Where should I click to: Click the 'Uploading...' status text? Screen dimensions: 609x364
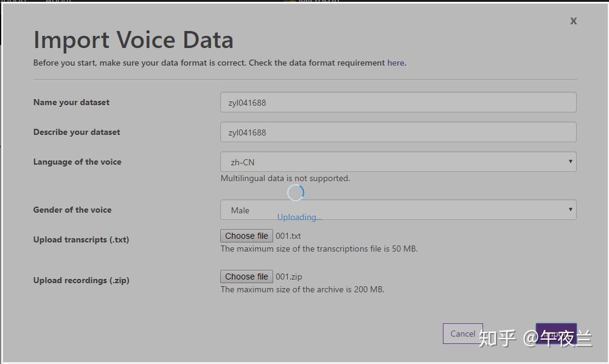[x=299, y=217]
